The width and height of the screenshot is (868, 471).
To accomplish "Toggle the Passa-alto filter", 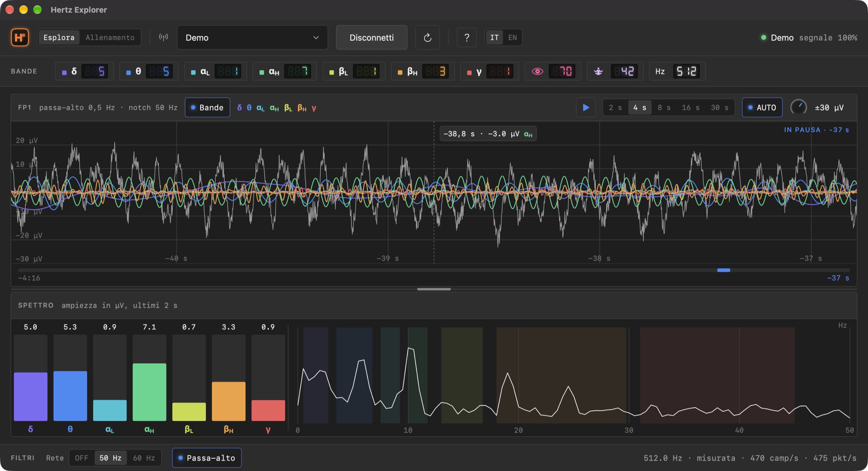I will tap(207, 458).
